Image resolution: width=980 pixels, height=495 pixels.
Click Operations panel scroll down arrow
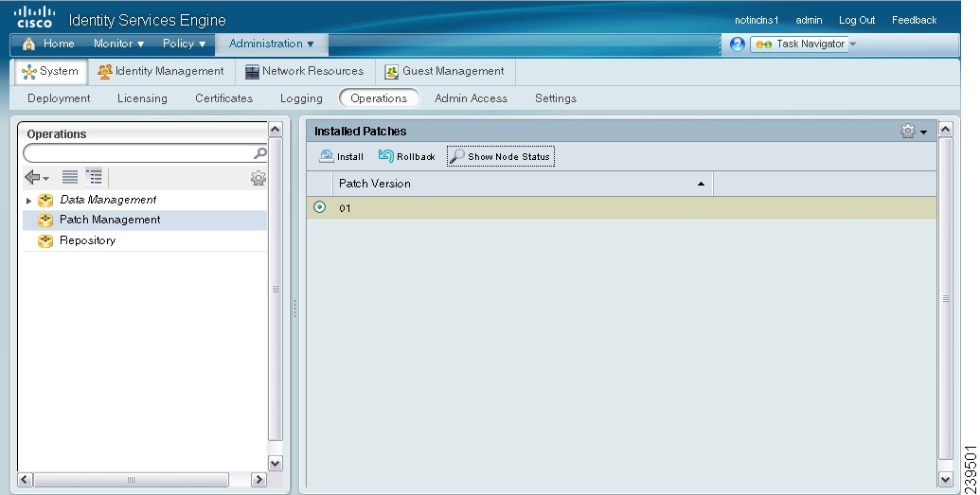coord(275,463)
